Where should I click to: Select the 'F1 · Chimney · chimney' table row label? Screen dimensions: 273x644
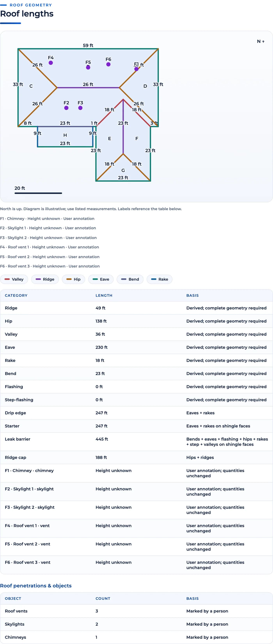29,470
